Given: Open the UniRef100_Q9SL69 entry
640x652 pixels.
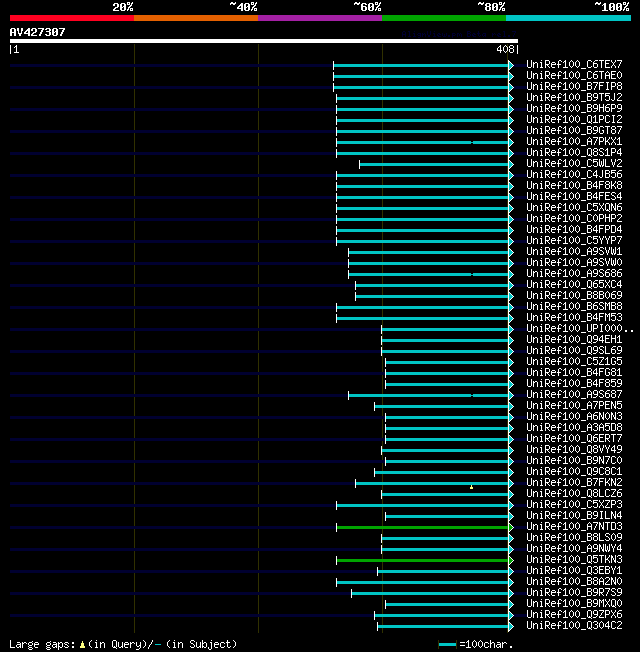Looking at the screenshot, I should [x=574, y=351].
